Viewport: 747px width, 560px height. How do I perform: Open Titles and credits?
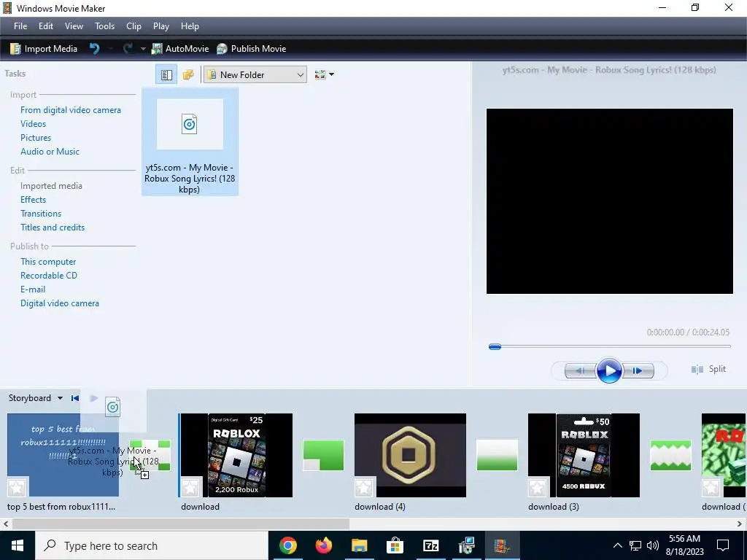tap(53, 227)
